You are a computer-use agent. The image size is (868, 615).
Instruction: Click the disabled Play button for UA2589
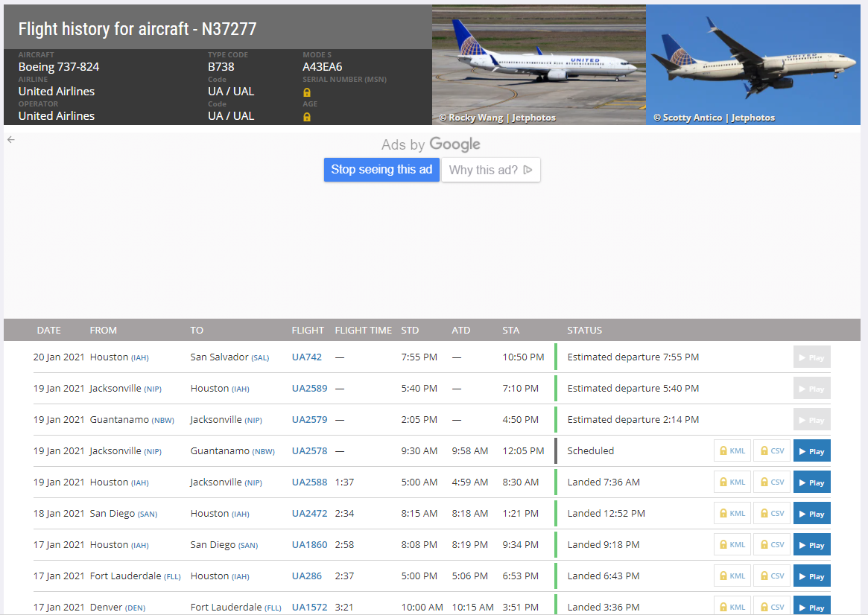811,389
